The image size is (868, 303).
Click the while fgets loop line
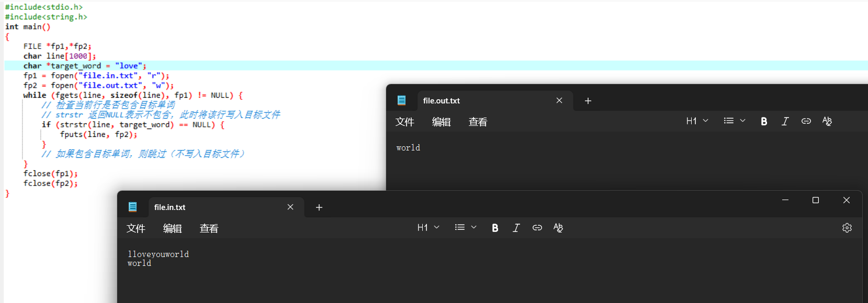133,95
